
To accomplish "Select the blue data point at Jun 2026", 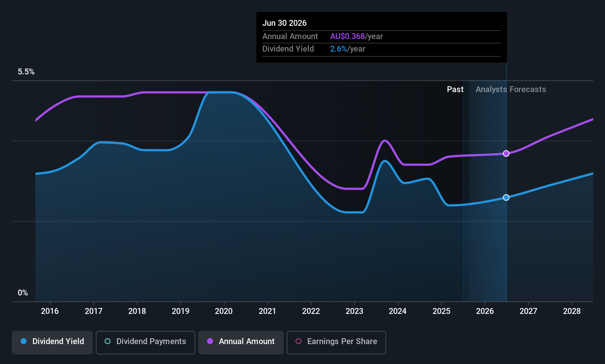I will tap(506, 197).
